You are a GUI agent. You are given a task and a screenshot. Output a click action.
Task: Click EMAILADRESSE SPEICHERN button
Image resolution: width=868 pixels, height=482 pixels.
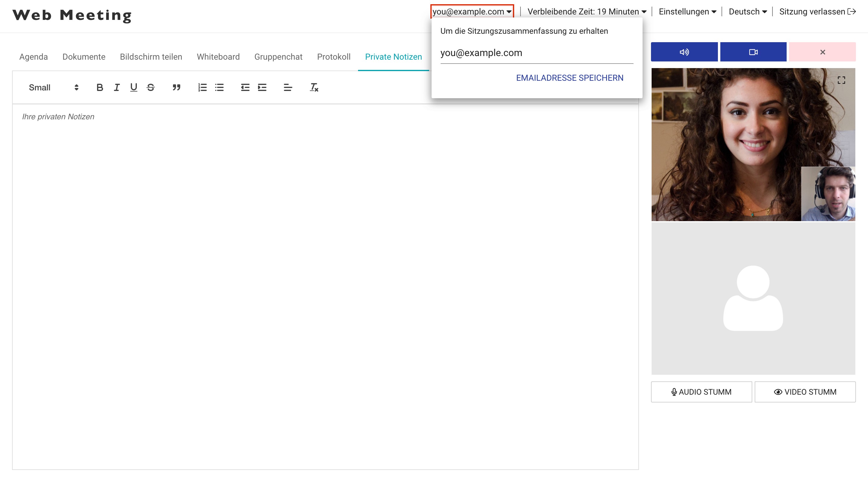coord(569,78)
